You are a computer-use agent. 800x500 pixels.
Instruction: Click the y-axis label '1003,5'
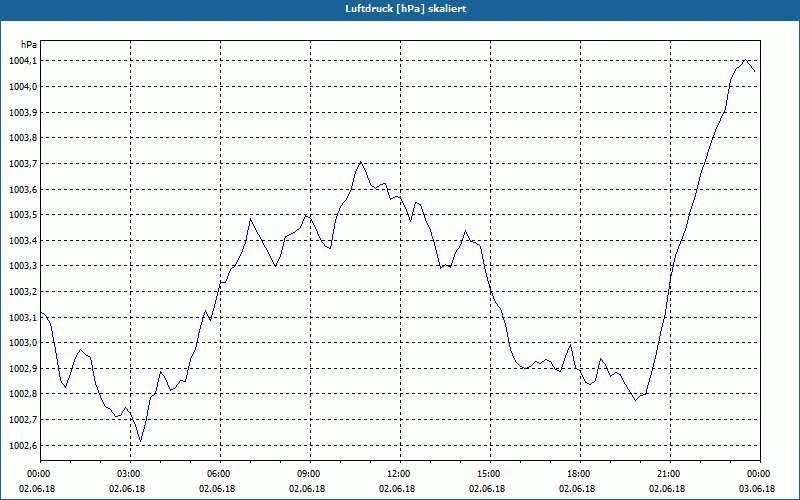click(x=23, y=215)
